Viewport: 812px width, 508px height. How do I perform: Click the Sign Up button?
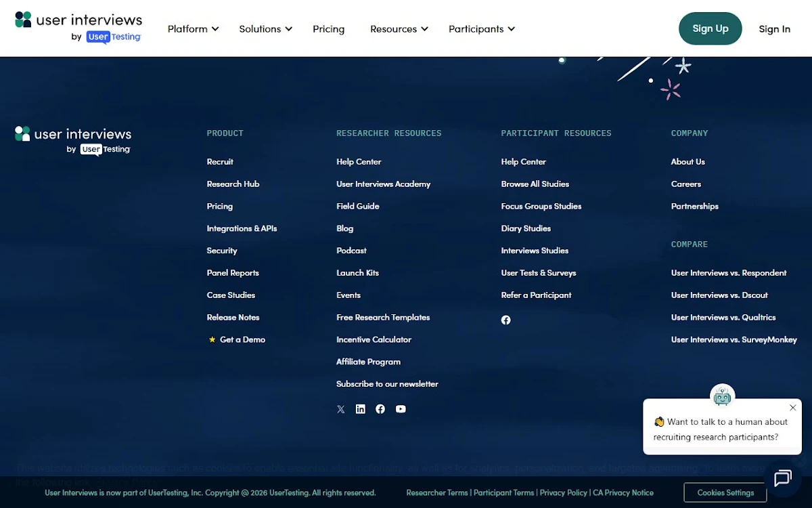tap(710, 28)
